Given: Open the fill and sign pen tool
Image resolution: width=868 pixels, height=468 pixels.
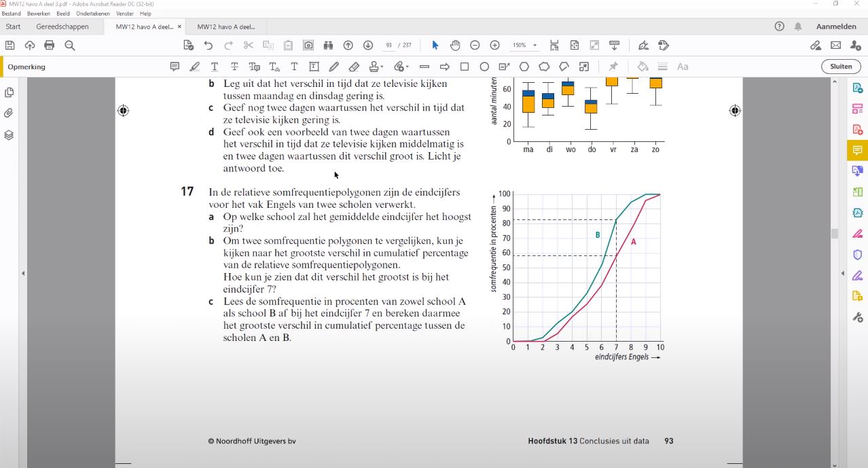Looking at the screenshot, I should pos(643,45).
